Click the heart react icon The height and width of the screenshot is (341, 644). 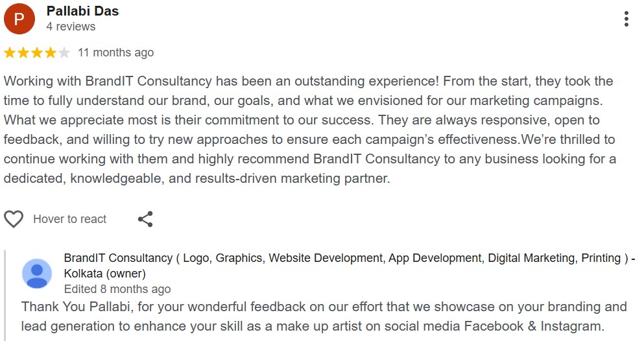(14, 219)
